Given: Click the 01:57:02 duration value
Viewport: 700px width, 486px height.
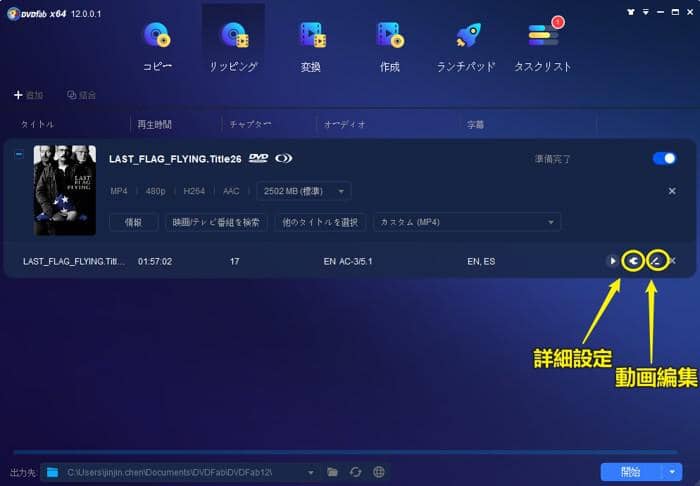Looking at the screenshot, I should click(154, 262).
